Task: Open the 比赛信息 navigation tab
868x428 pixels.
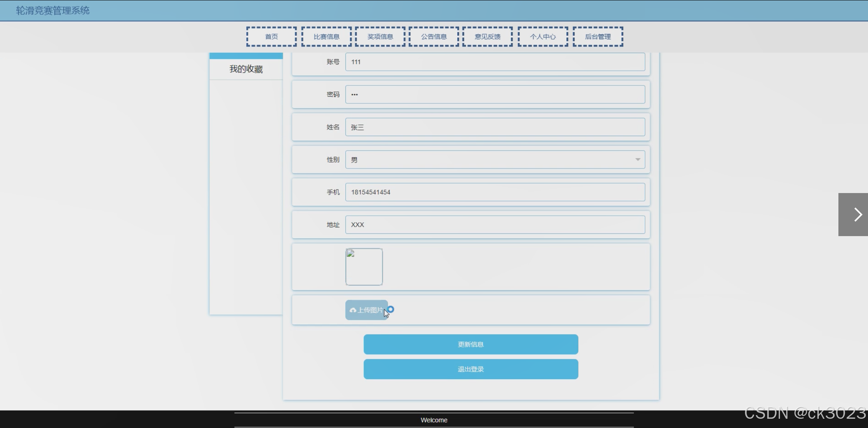Action: 326,37
